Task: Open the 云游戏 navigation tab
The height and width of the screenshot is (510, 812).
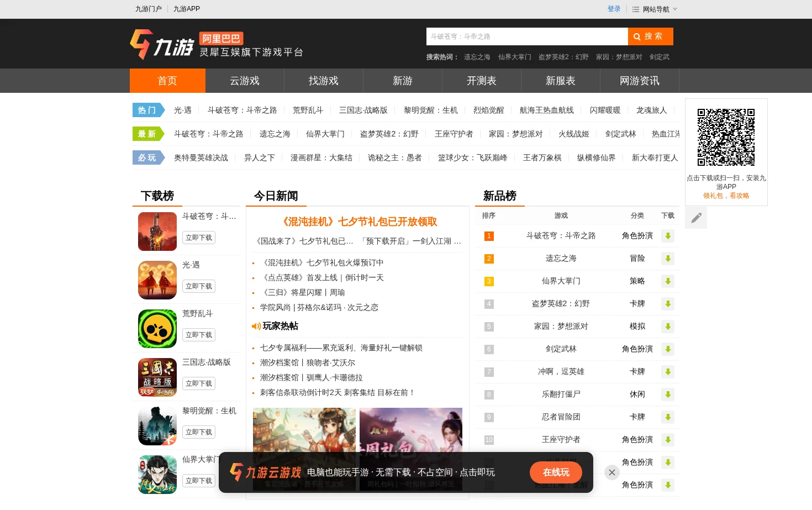Action: click(x=245, y=81)
